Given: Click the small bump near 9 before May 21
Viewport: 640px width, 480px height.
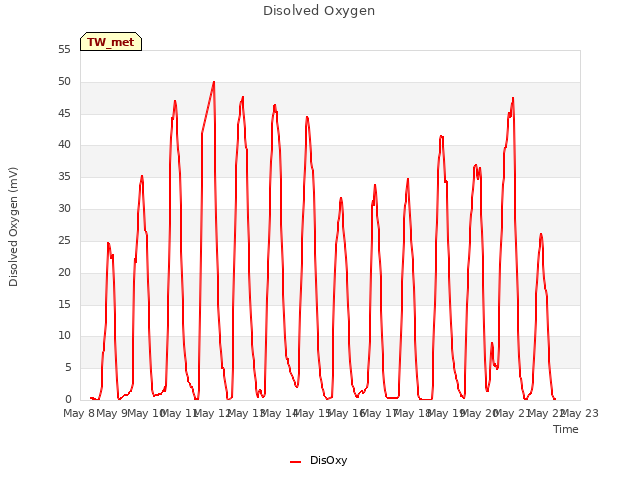Looking at the screenshot, I should tap(492, 343).
